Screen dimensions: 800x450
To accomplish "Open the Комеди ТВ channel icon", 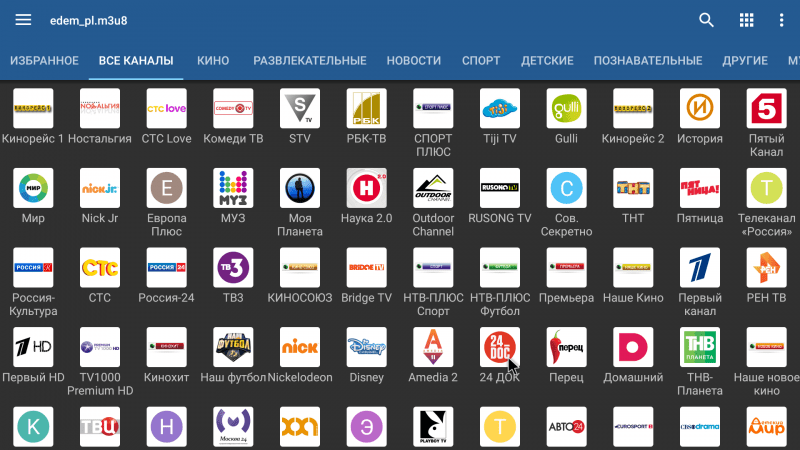I will (x=233, y=108).
